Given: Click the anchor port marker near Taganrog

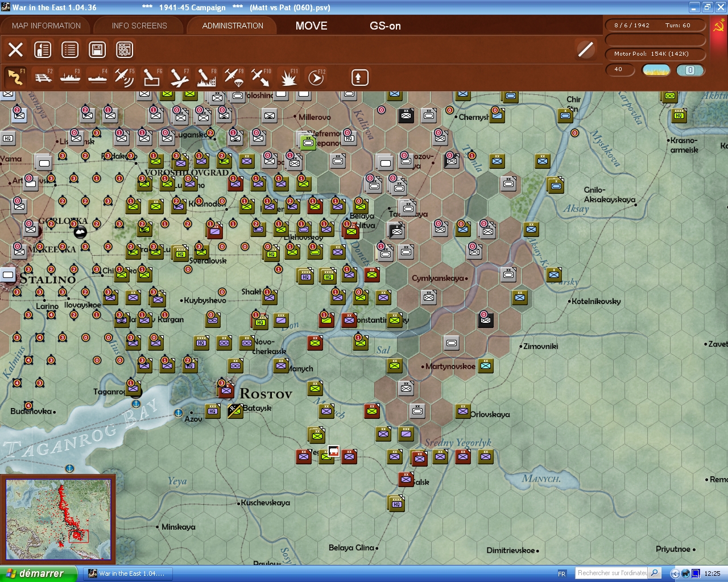Looking at the screenshot, I should (136, 404).
